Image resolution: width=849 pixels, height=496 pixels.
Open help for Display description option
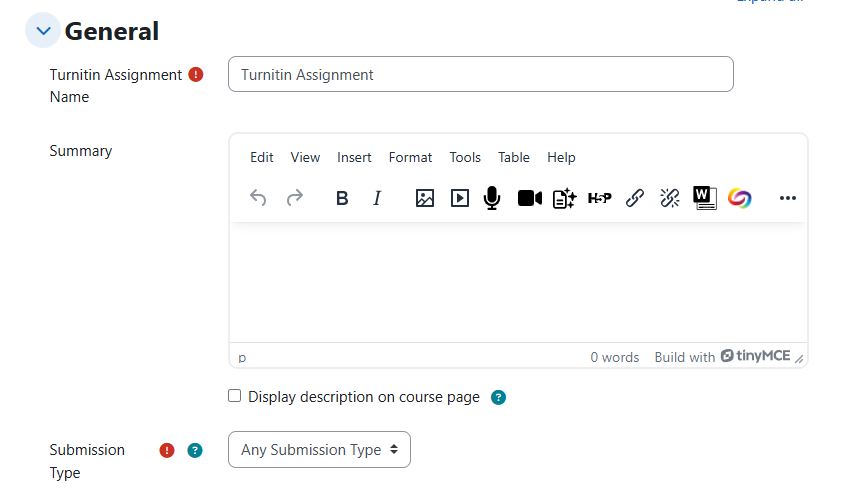498,397
